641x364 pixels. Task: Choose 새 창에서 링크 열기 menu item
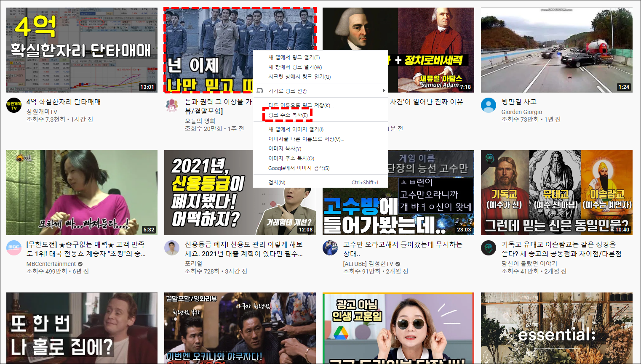click(320, 67)
